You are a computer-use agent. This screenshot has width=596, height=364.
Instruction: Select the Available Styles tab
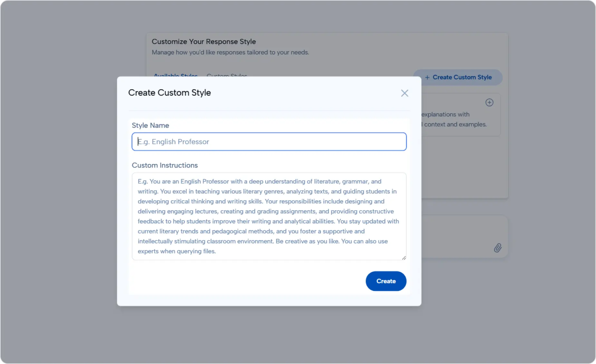[176, 75]
